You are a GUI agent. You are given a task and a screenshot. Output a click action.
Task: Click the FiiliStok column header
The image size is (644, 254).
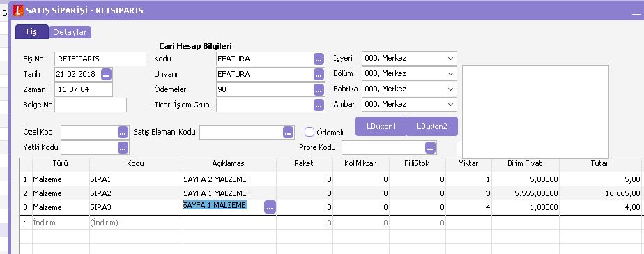pyautogui.click(x=417, y=163)
